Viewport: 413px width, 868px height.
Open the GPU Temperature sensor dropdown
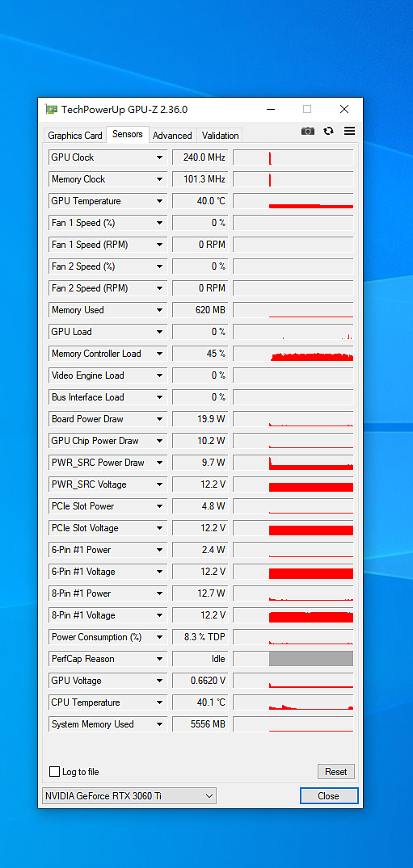(x=160, y=201)
